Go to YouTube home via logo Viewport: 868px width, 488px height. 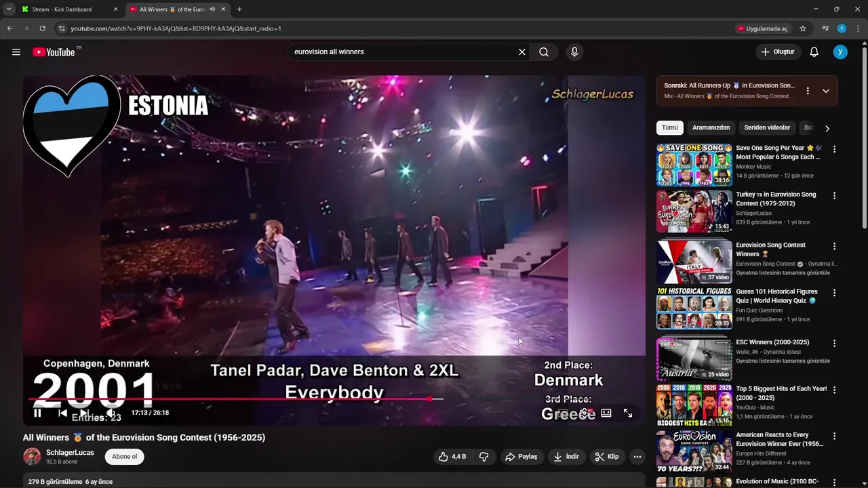pyautogui.click(x=54, y=52)
